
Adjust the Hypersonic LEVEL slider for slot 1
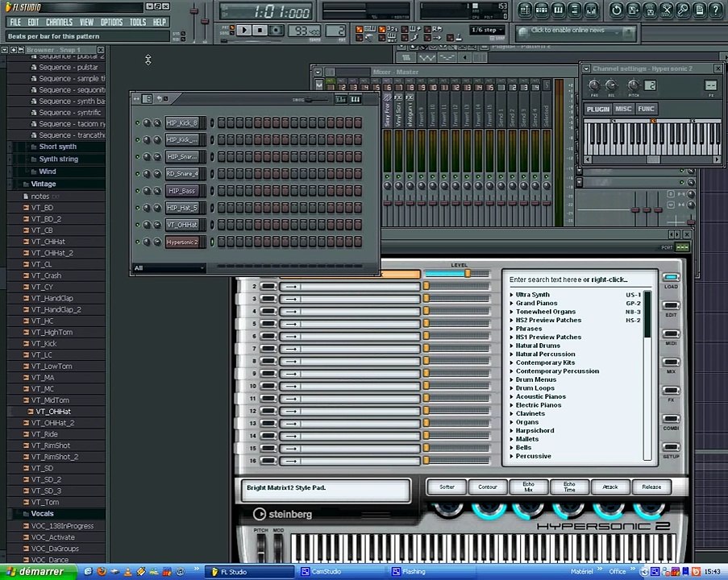pos(457,274)
